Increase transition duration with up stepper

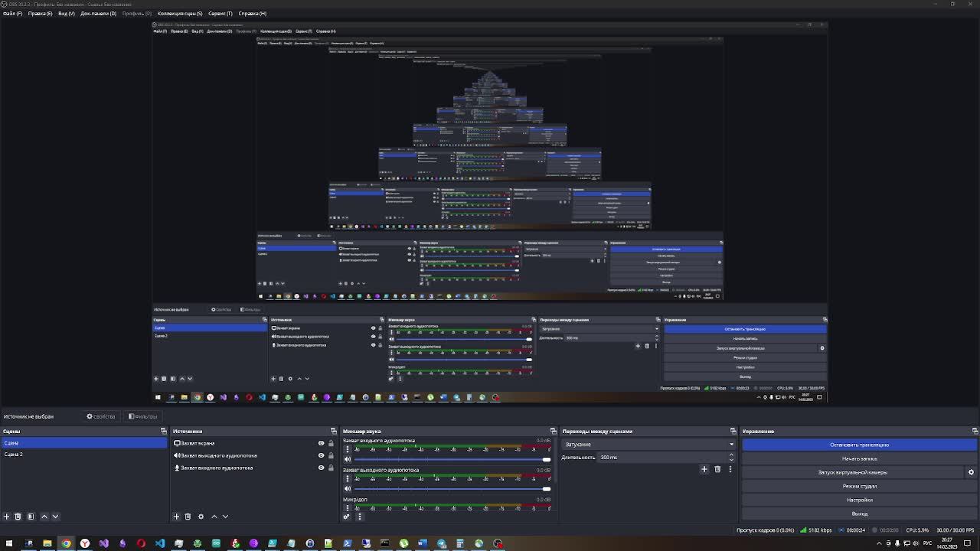tap(730, 455)
